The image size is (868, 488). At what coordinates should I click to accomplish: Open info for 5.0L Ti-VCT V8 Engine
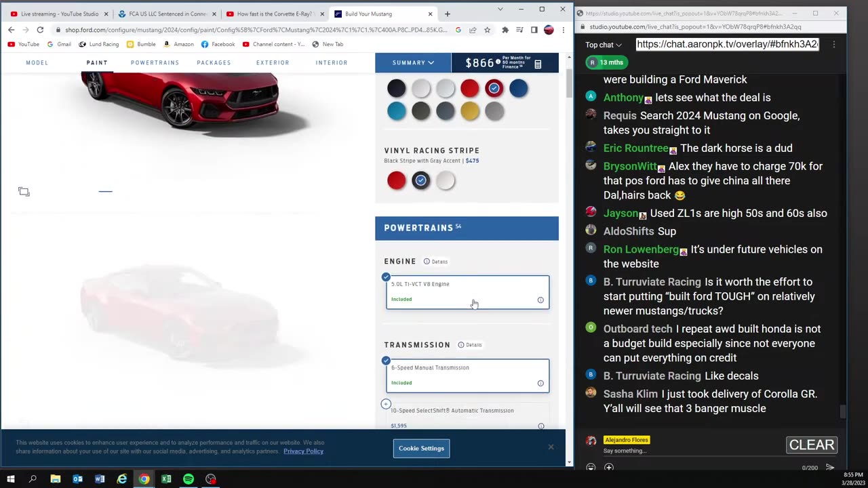[x=540, y=300]
